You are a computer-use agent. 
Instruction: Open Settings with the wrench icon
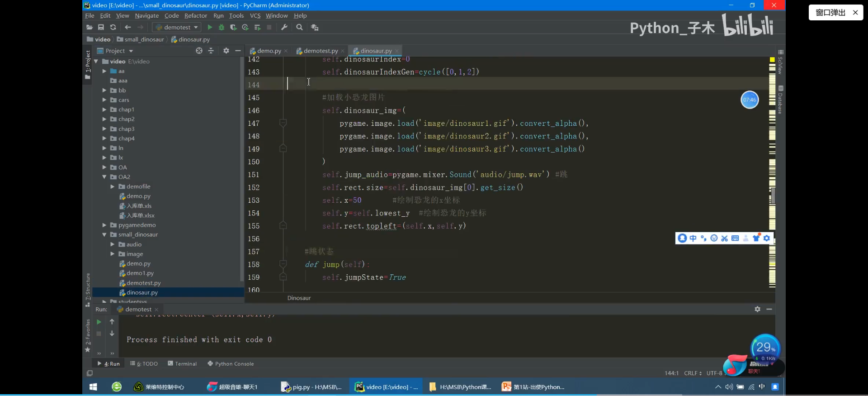coord(284,27)
